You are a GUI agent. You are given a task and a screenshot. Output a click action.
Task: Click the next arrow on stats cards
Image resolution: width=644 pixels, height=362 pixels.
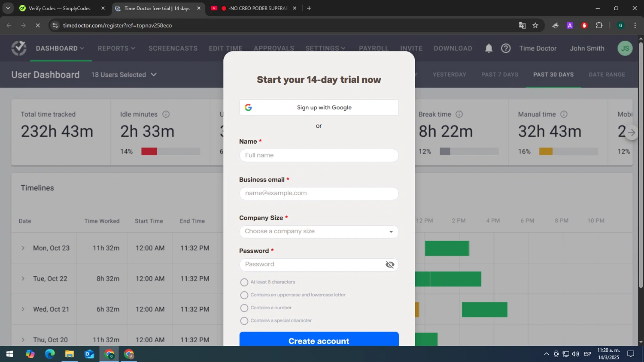point(631,133)
